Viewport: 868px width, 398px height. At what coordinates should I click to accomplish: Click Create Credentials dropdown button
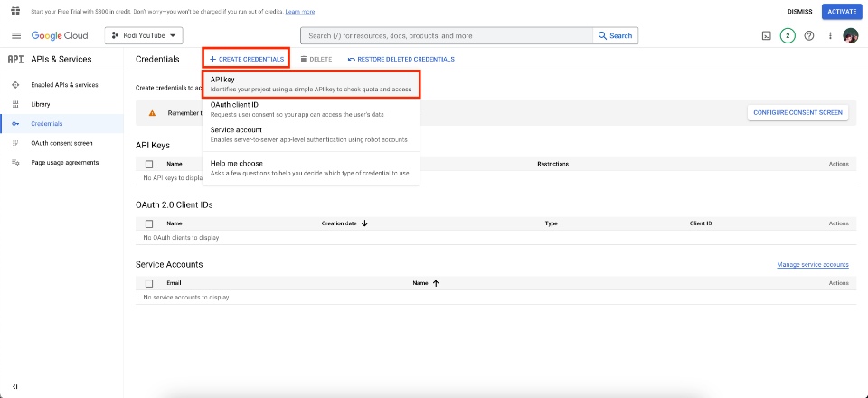pyautogui.click(x=246, y=59)
